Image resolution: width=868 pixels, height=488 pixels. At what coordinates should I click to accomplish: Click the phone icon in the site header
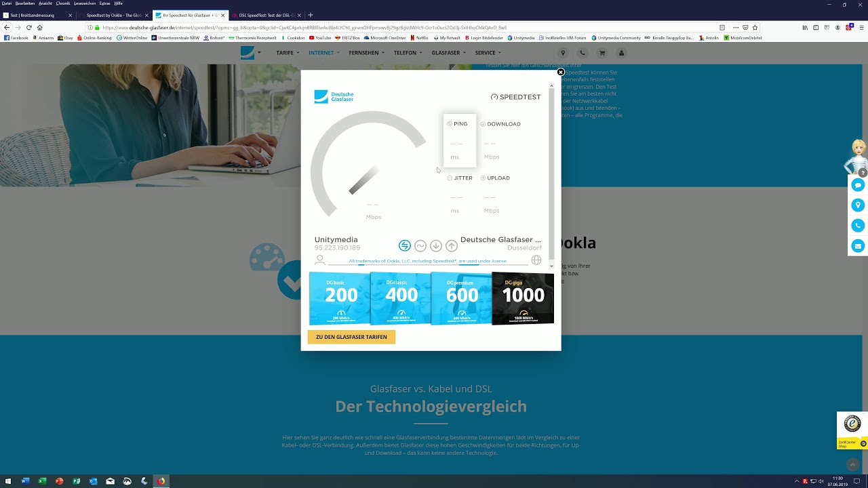tap(582, 53)
